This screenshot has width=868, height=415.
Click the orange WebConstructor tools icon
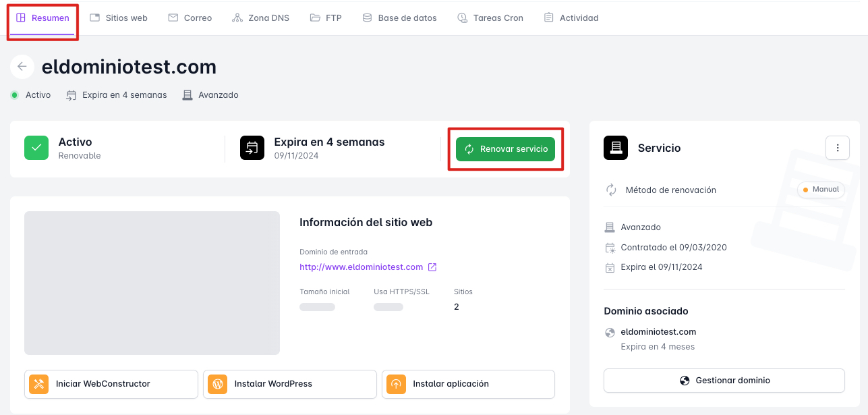(x=39, y=384)
